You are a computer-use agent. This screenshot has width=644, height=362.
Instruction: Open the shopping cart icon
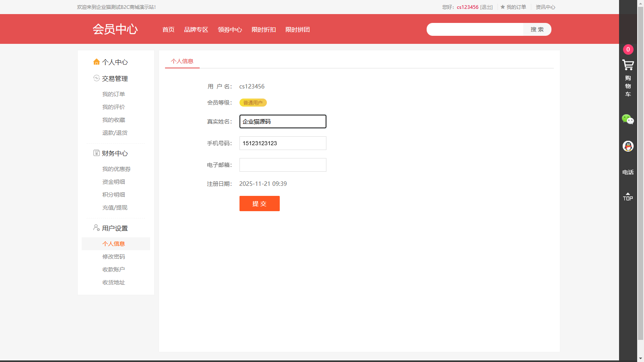pos(628,65)
